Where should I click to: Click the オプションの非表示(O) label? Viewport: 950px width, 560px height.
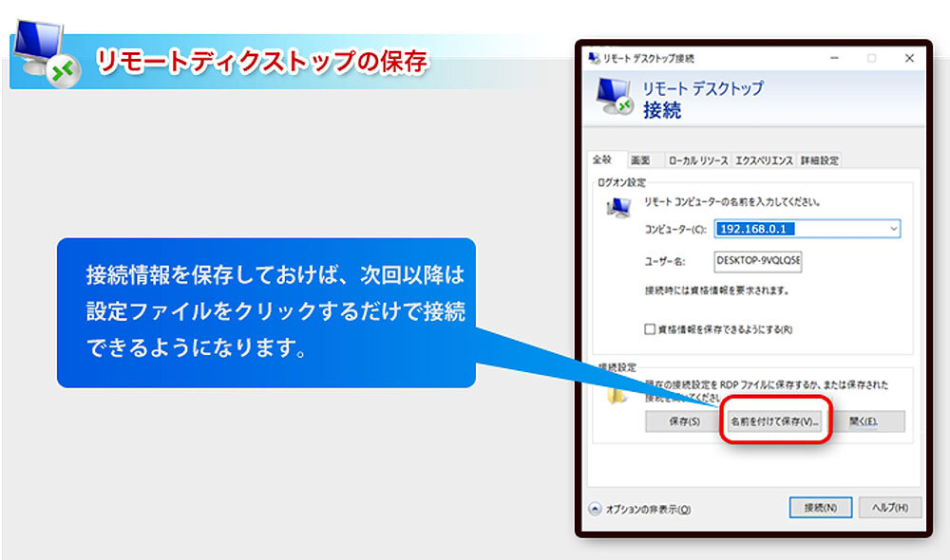[648, 510]
